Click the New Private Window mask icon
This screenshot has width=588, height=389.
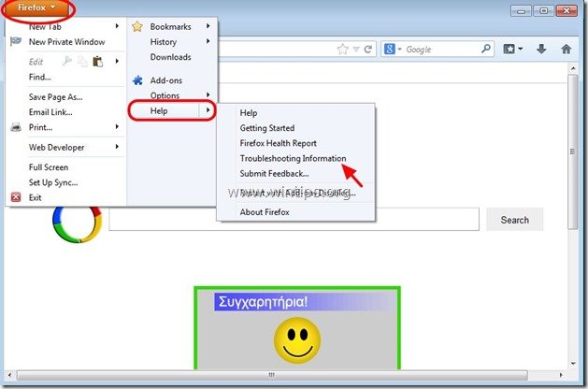point(15,41)
